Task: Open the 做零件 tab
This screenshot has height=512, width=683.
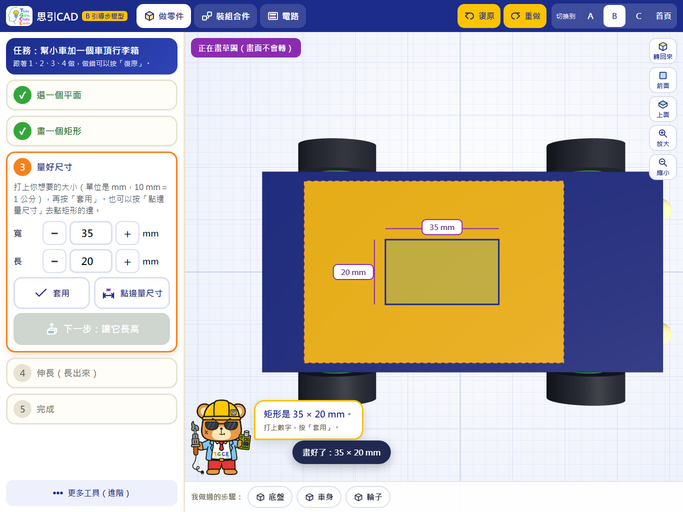Action: 164,16
